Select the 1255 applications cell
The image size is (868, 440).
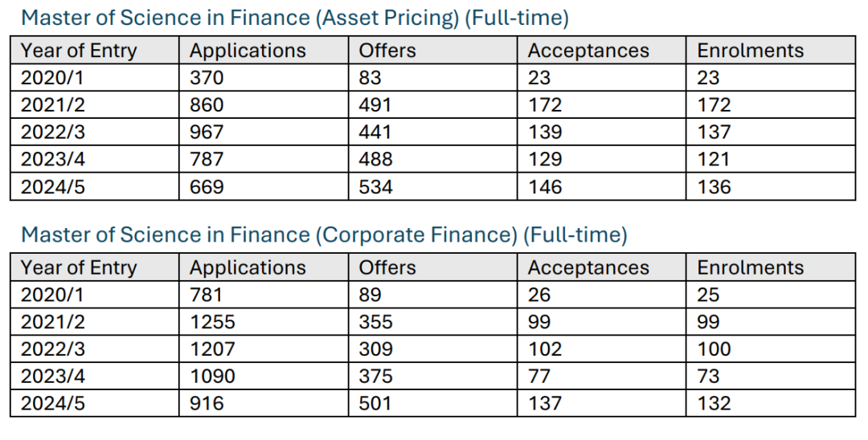264,322
